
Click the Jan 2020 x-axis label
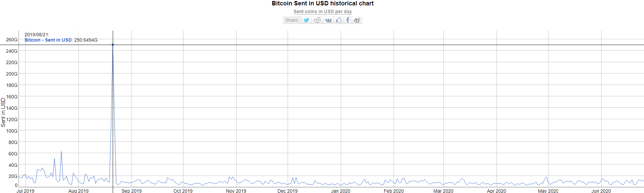point(341,191)
